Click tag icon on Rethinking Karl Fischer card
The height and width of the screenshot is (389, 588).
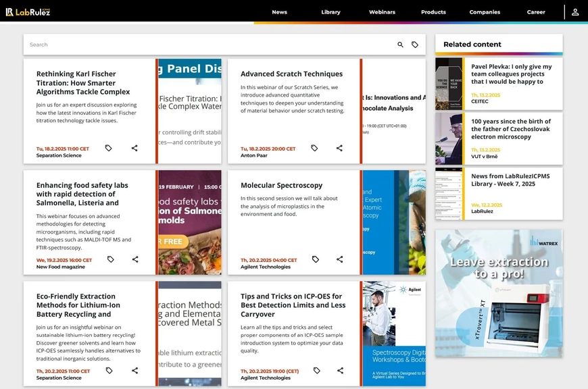108,148
